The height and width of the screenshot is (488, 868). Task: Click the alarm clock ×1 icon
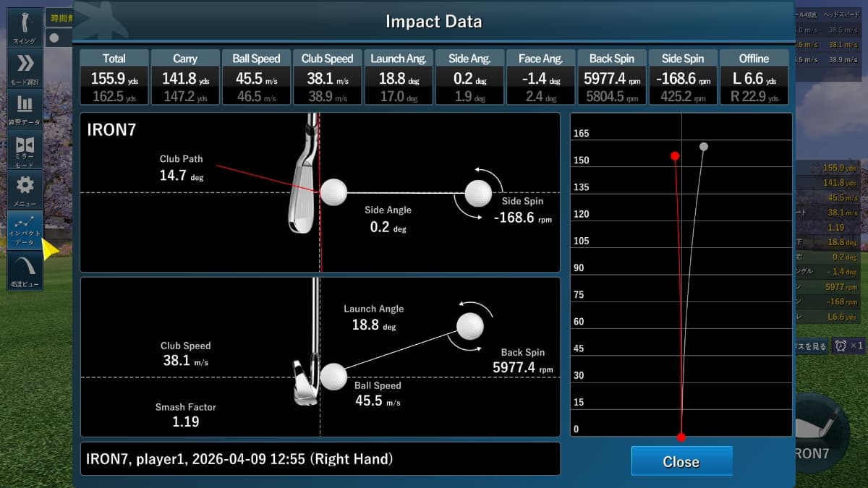pos(848,346)
